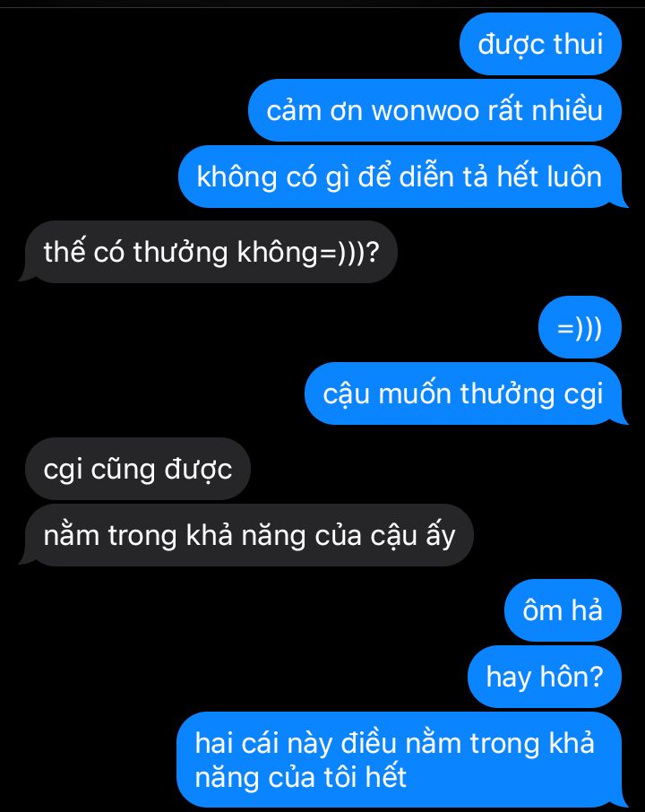Select 'nằm trong khả năng của cậu ấy' message

click(x=249, y=535)
